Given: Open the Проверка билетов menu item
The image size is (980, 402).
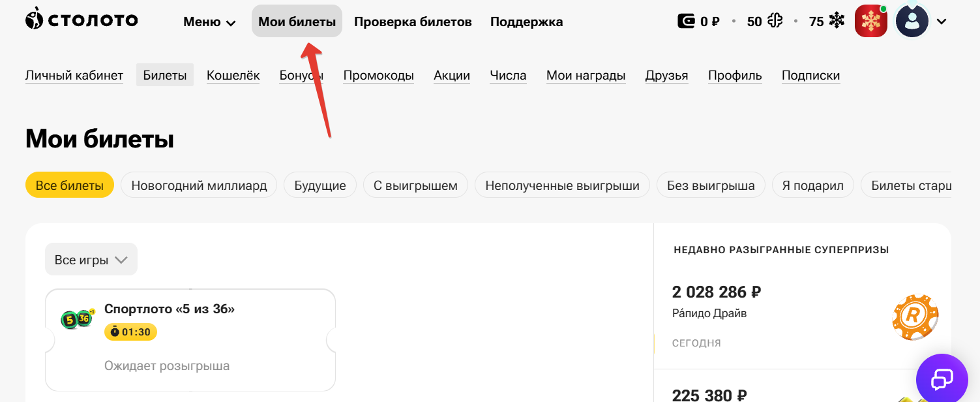Looking at the screenshot, I should 412,21.
